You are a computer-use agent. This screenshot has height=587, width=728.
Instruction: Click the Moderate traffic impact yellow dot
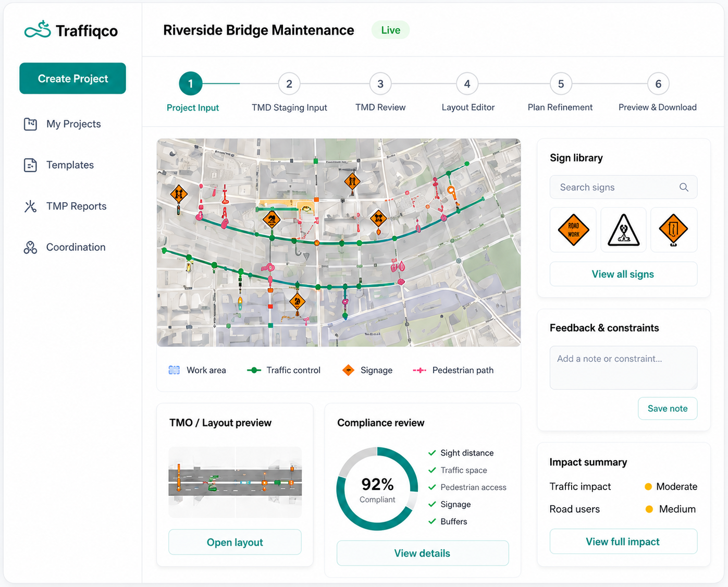(x=648, y=487)
